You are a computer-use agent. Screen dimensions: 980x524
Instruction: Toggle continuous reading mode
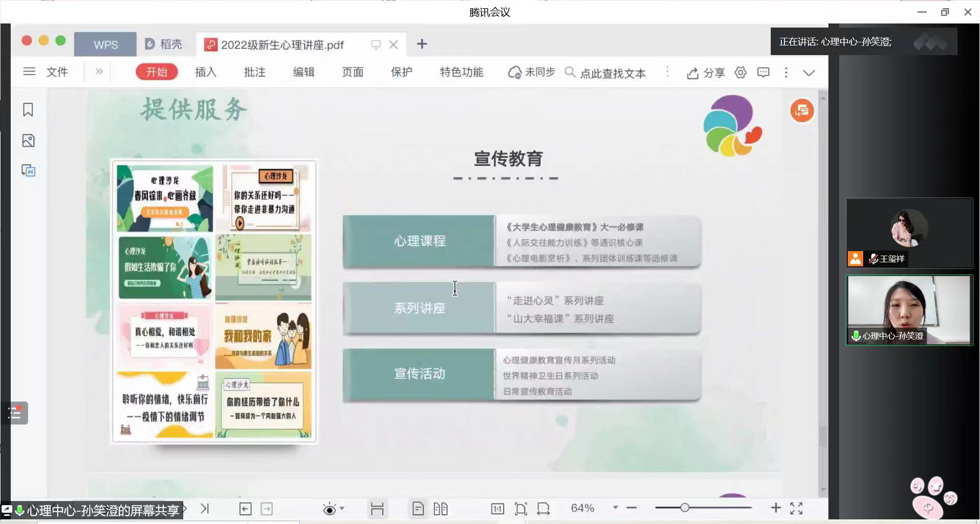pos(377,508)
